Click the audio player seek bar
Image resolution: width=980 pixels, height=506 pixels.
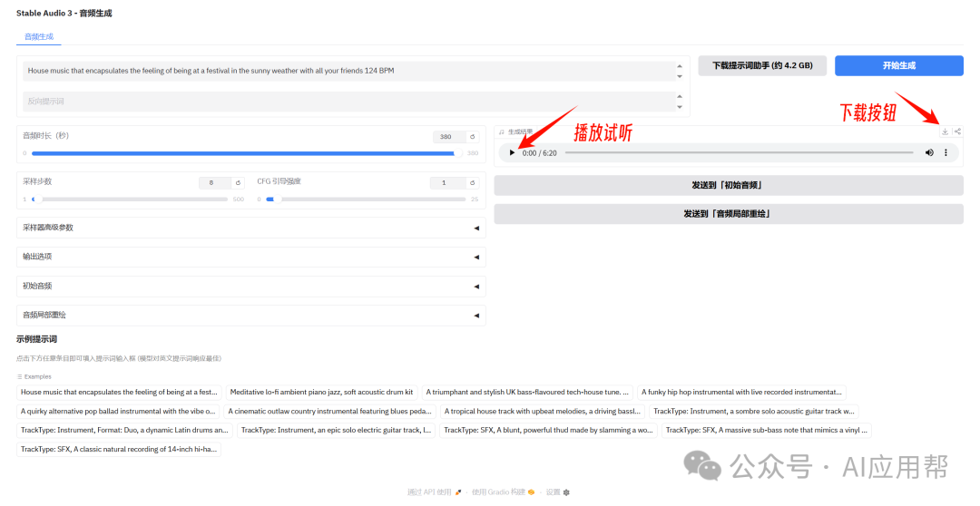click(740, 153)
